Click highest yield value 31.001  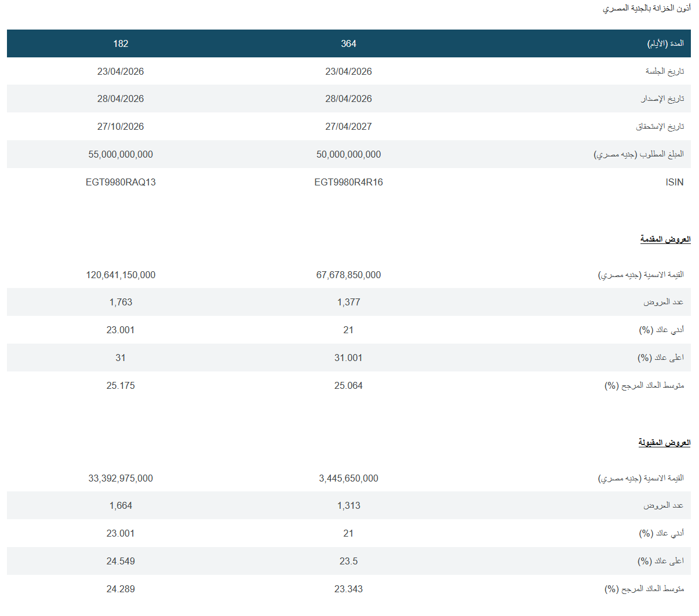tap(348, 358)
